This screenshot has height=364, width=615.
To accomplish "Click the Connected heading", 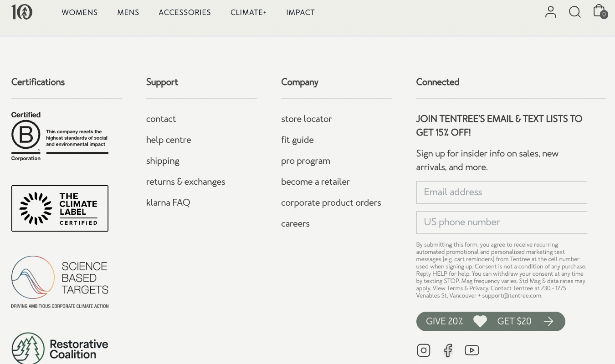I will (x=438, y=82).
